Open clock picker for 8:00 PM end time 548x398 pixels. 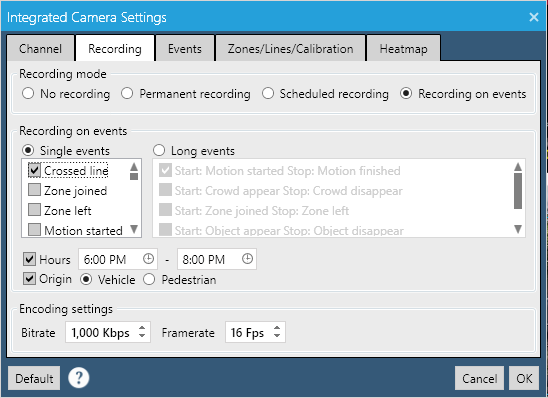(x=247, y=259)
